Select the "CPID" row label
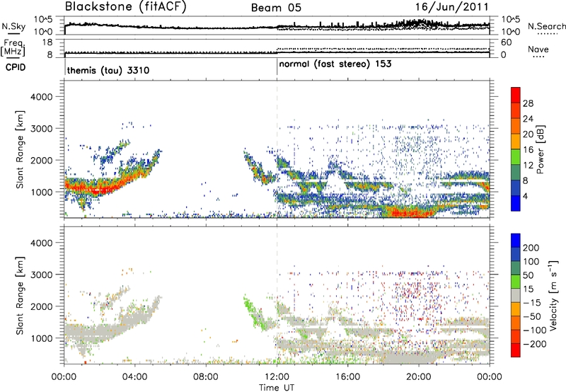The height and width of the screenshot is (392, 566). tap(16, 67)
